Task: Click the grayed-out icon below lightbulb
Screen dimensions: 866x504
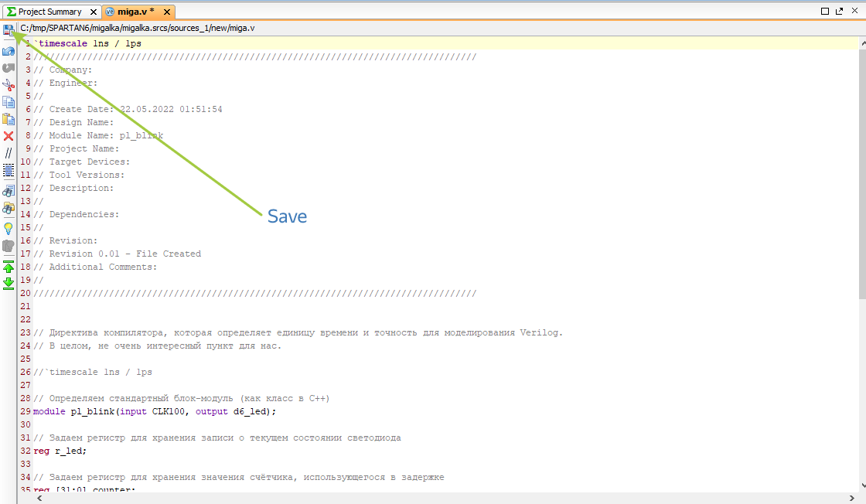Action: coord(9,247)
